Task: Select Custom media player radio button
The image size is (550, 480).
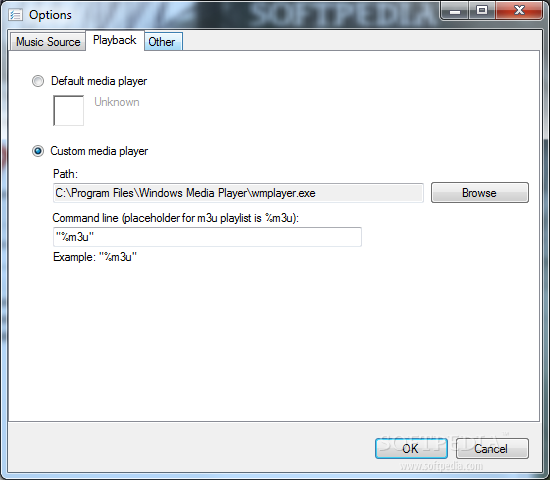Action: pos(38,151)
